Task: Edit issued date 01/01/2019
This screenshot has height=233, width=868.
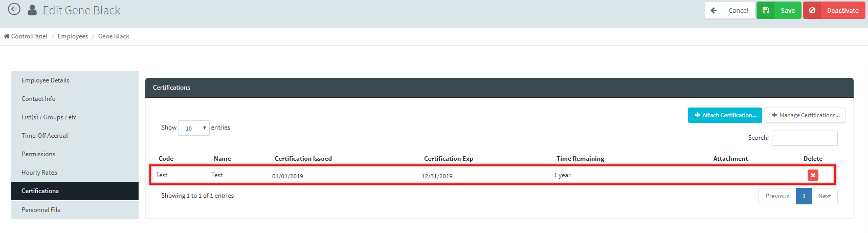Action: point(287,176)
